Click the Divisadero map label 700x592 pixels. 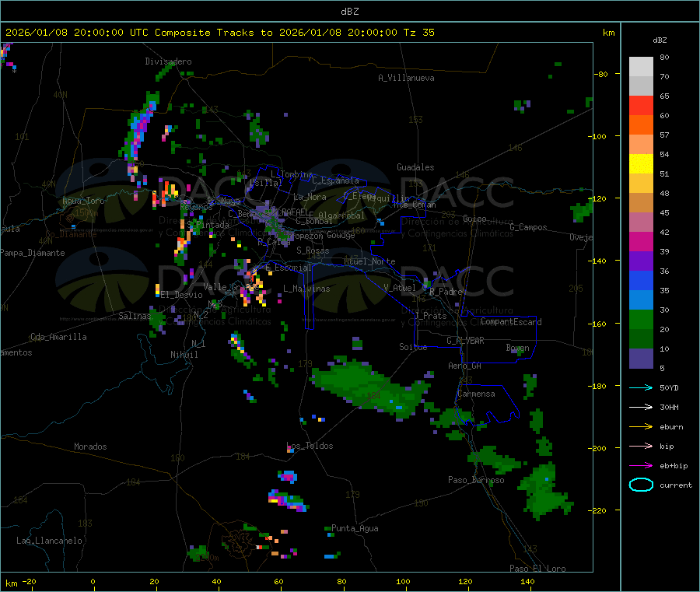click(168, 61)
